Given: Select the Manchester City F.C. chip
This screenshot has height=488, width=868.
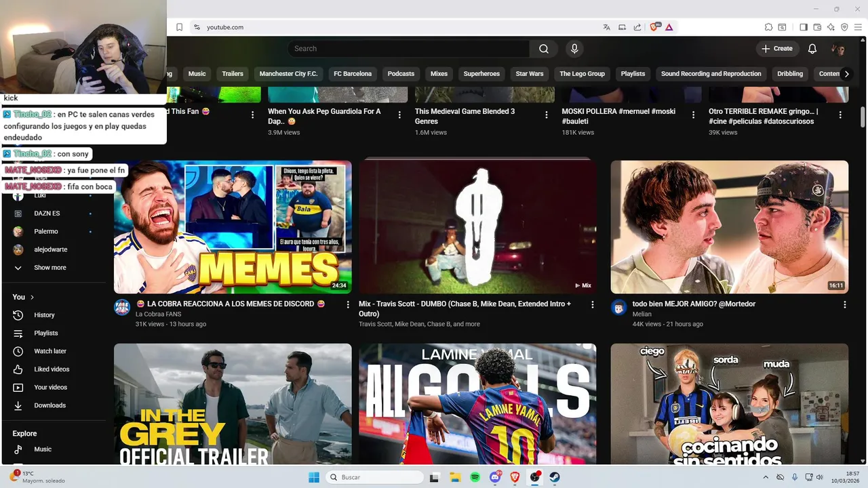Looking at the screenshot, I should pyautogui.click(x=288, y=74).
